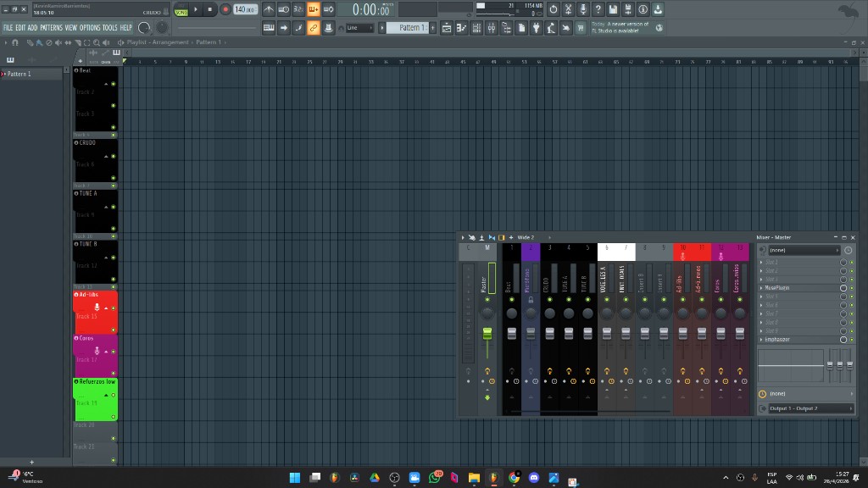Open the help question mark button

click(x=598, y=9)
